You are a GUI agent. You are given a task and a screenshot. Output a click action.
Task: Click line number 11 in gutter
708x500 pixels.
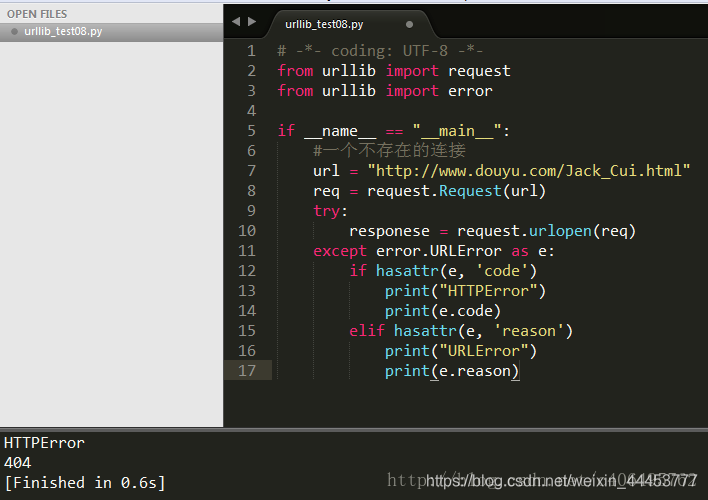pyautogui.click(x=247, y=251)
